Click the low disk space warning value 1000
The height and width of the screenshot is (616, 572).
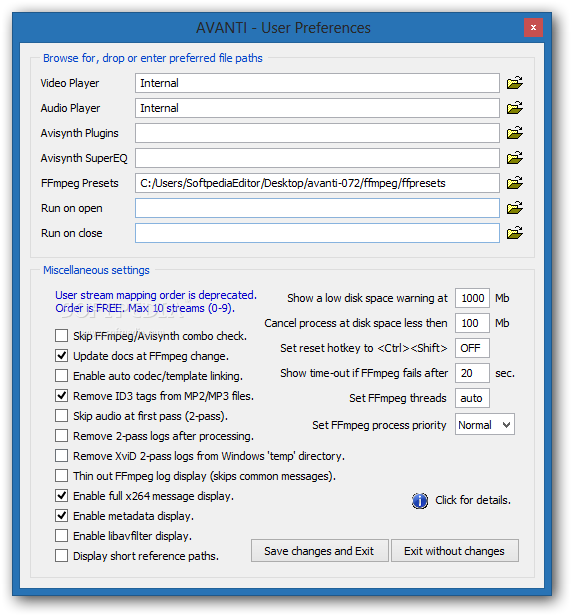pyautogui.click(x=472, y=298)
